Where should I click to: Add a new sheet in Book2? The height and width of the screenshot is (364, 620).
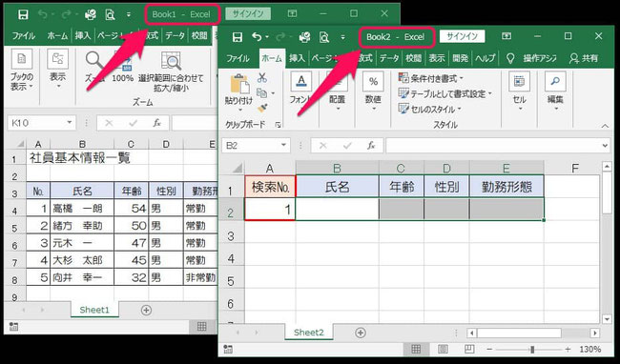point(361,333)
